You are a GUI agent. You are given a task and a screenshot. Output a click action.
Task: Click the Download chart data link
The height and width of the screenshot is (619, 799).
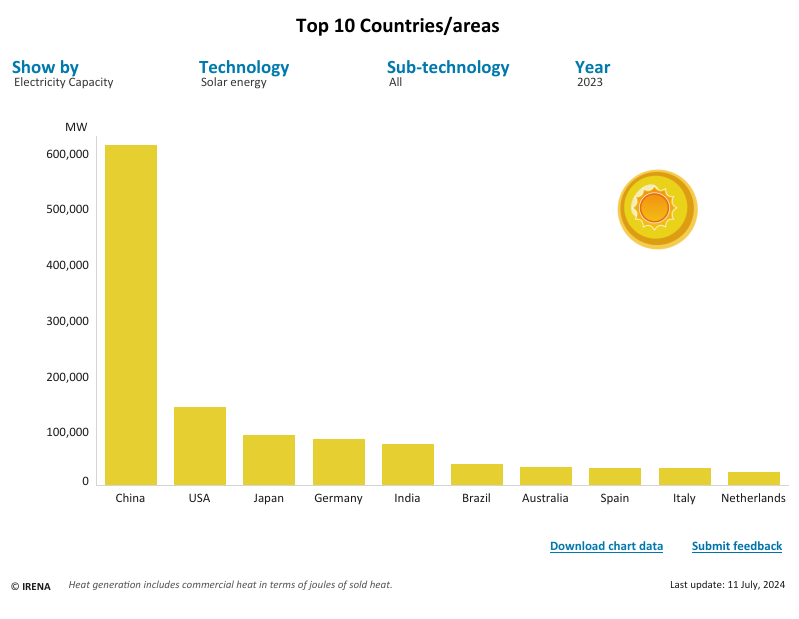[x=606, y=546]
